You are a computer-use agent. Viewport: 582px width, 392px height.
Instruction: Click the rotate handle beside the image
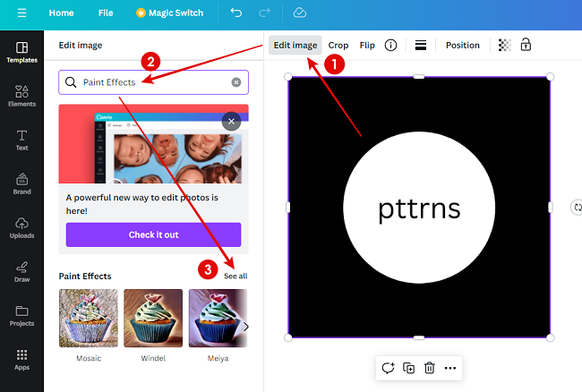(577, 208)
